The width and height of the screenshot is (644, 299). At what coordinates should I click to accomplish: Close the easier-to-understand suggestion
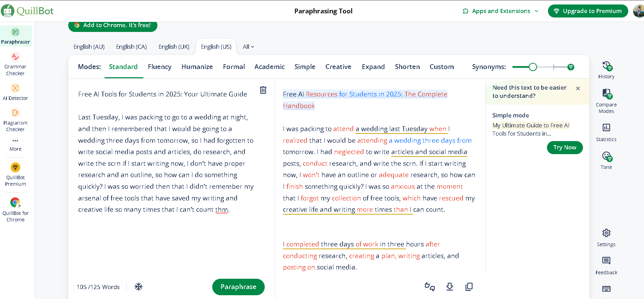[578, 88]
